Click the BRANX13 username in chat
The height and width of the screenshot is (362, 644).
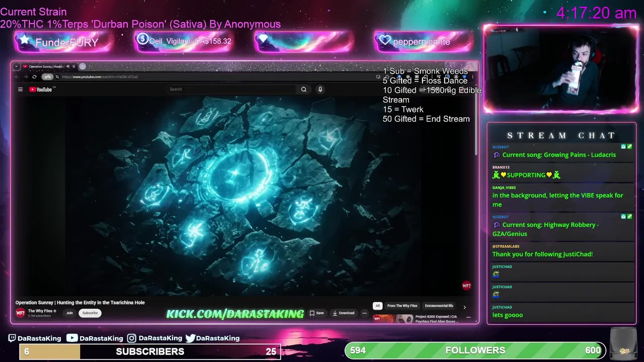[x=501, y=167]
